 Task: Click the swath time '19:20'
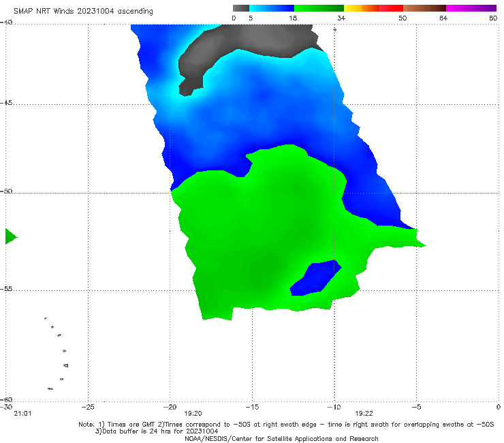pos(193,414)
